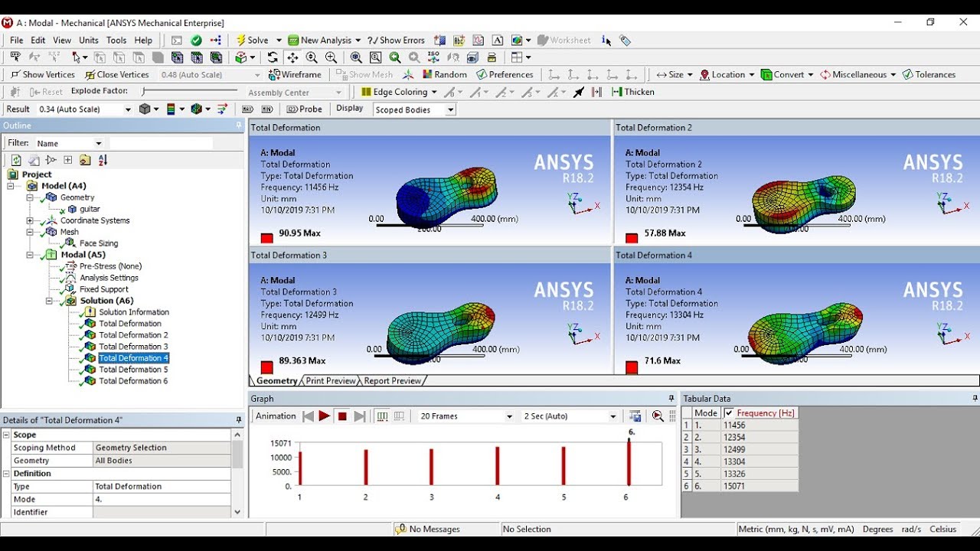The width and height of the screenshot is (980, 551).
Task: Click the Tolerances button
Action: tap(929, 74)
